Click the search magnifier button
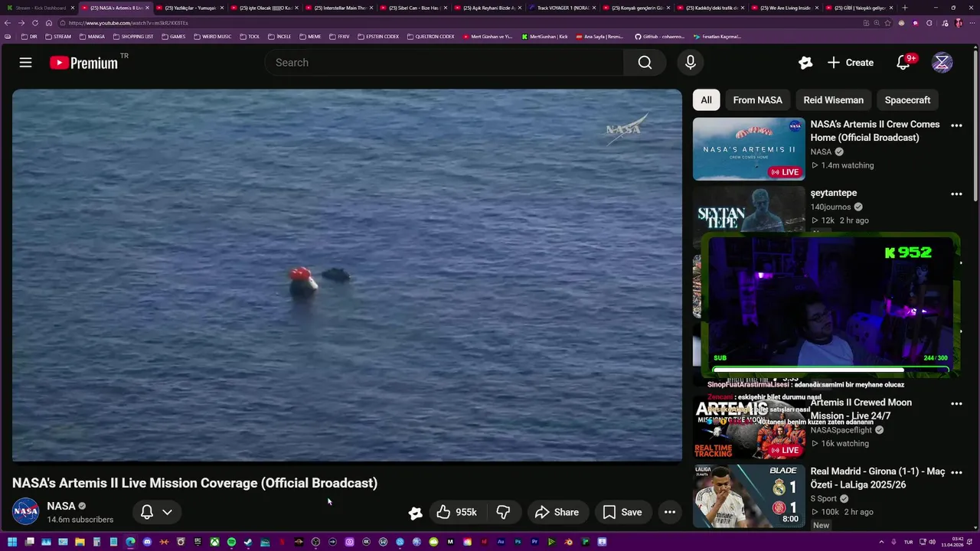 pos(645,63)
